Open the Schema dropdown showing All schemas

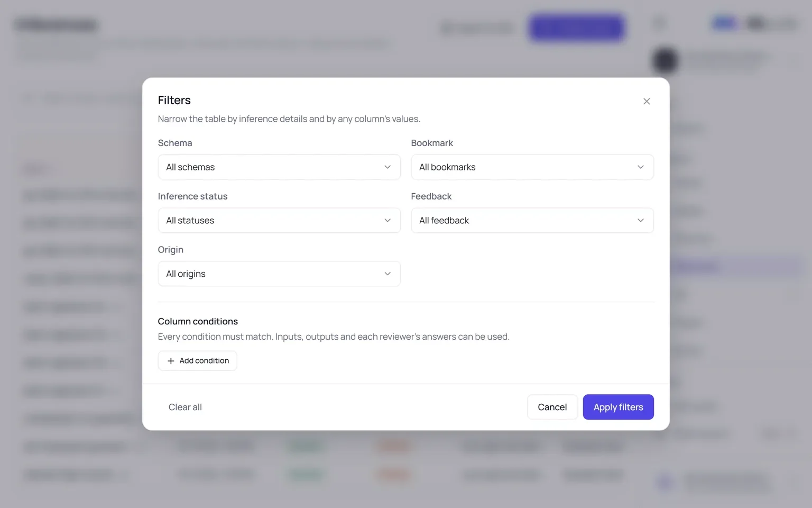pyautogui.click(x=279, y=167)
